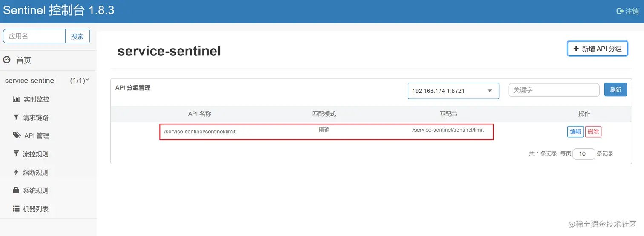Open 请求链路 menu item

(x=36, y=118)
